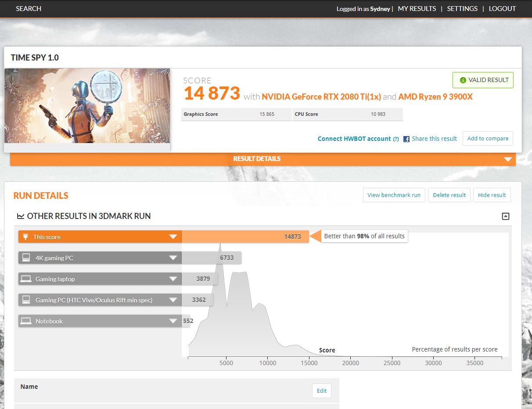Viewport: 532px width, 409px height.
Task: Click the monitor icon on HTC Vive row
Action: 26,300
